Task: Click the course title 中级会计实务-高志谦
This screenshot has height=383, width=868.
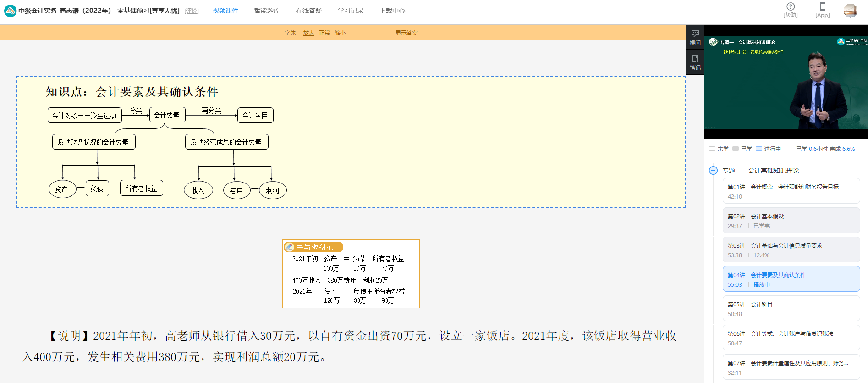Action: pyautogui.click(x=99, y=11)
